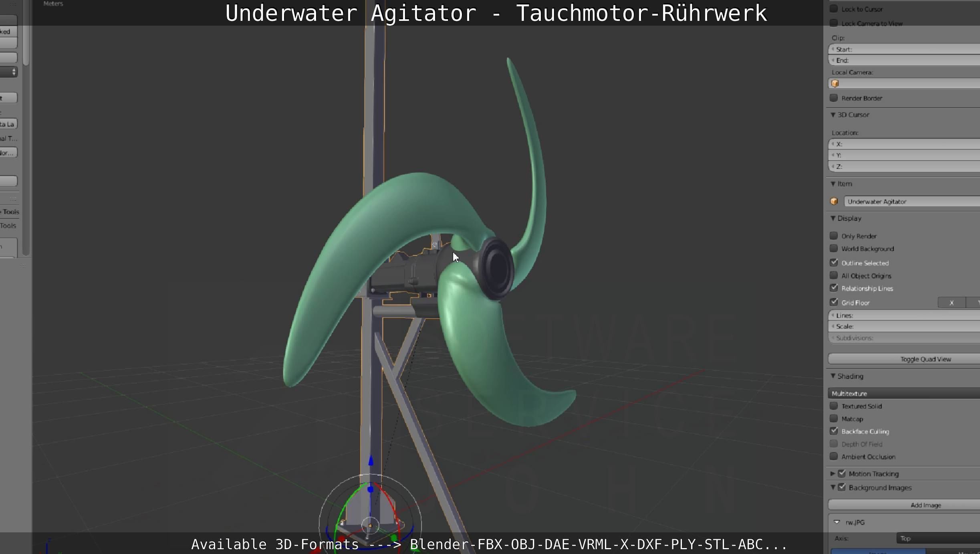This screenshot has height=554, width=980.
Task: Toggle the Motion Tracking checkbox
Action: pyautogui.click(x=842, y=473)
